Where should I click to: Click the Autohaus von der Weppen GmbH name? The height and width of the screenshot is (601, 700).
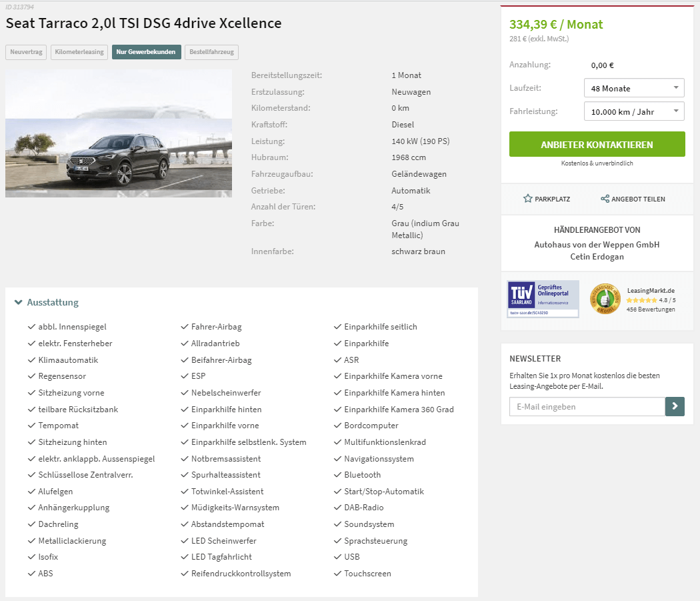[597, 244]
